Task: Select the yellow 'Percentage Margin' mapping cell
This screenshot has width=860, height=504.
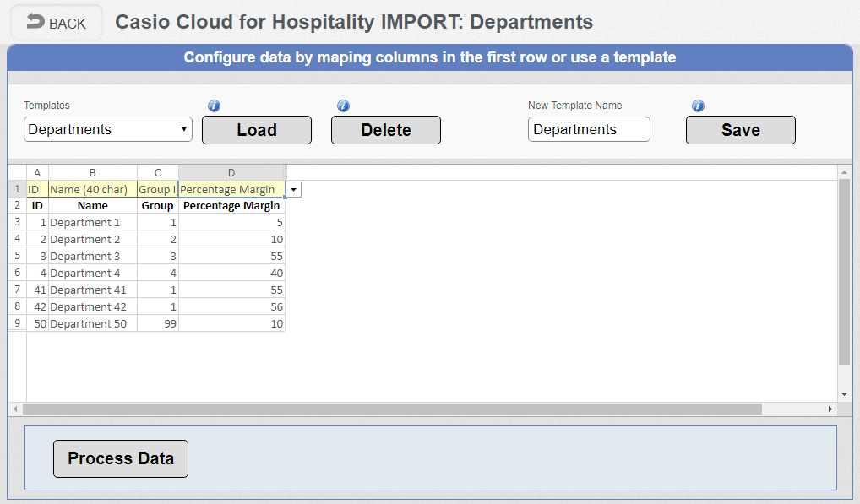Action: pyautogui.click(x=231, y=189)
